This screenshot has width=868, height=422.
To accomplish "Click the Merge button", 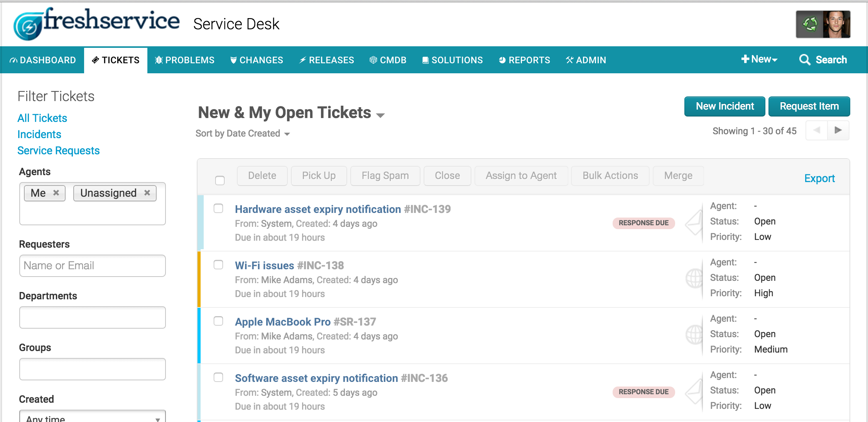I will [x=678, y=176].
